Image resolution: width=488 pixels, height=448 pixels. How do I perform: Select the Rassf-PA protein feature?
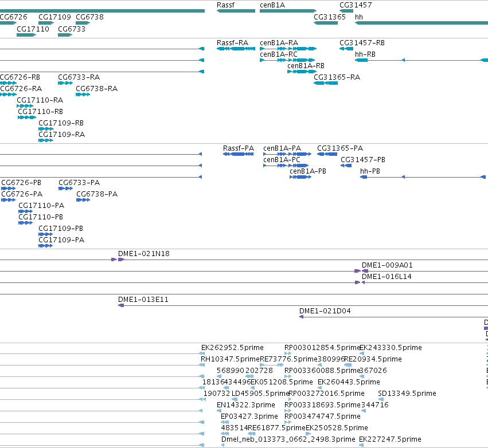click(239, 154)
